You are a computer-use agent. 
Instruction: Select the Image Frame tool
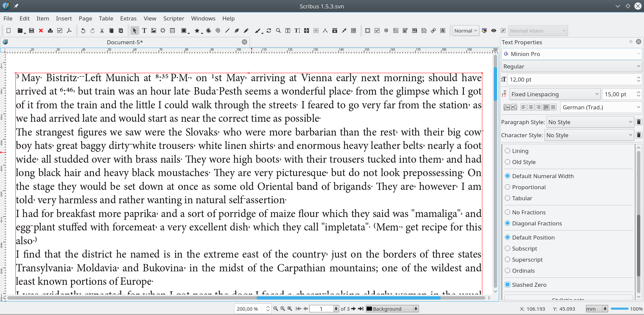pos(154,31)
